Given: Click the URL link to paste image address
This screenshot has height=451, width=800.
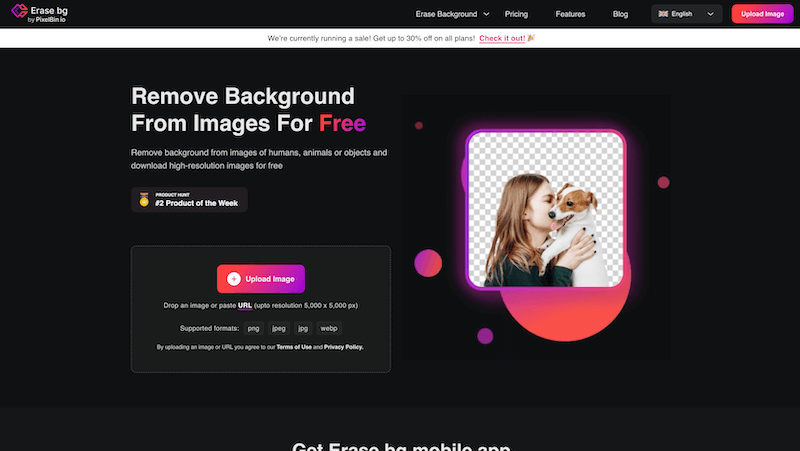Looking at the screenshot, I should [244, 305].
